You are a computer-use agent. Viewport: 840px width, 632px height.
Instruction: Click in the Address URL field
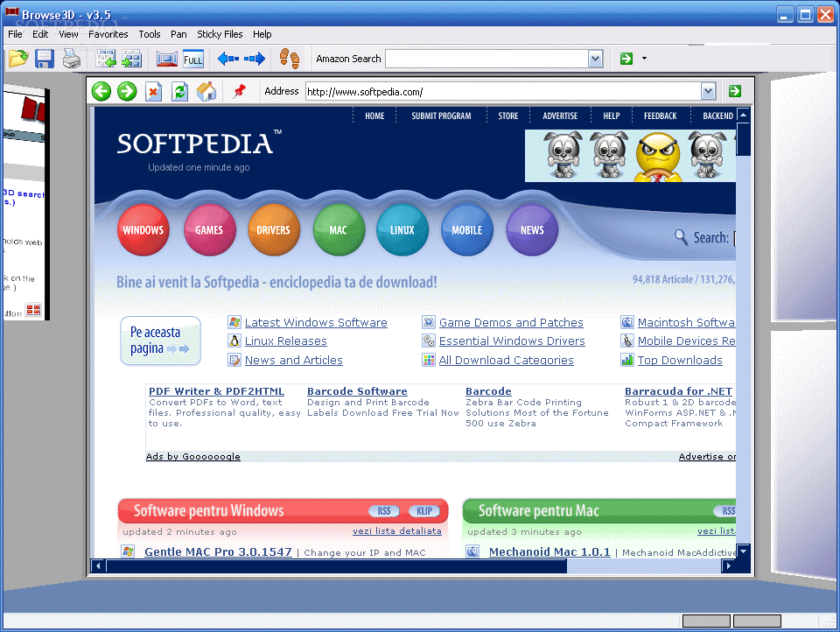point(504,92)
